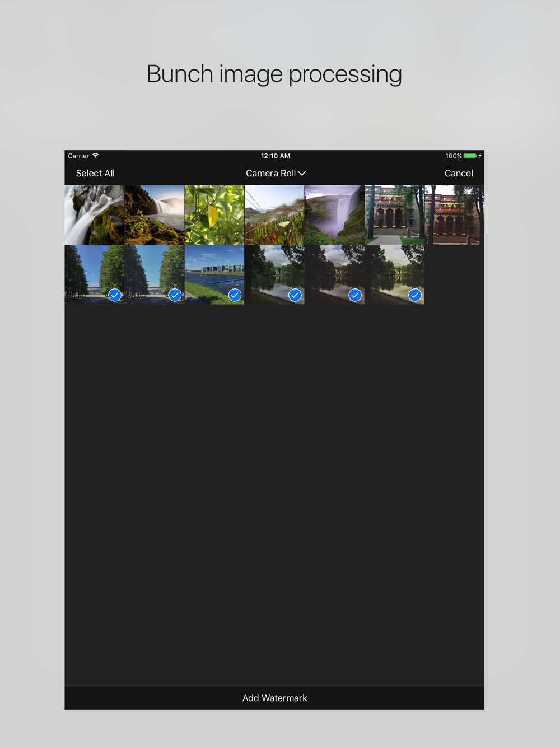
Task: Uncheck the second tree alley photo checkmark
Action: [175, 295]
